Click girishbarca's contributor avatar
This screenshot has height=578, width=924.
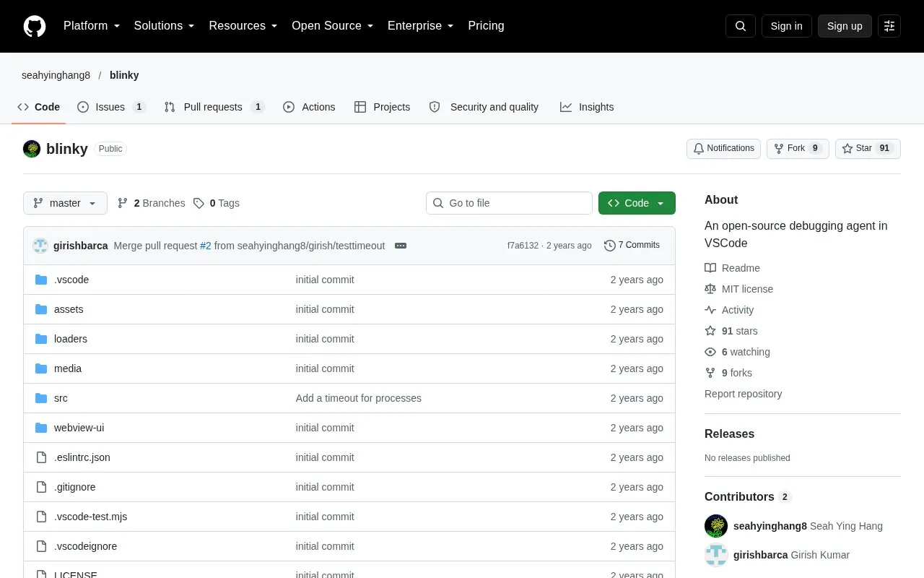716,555
